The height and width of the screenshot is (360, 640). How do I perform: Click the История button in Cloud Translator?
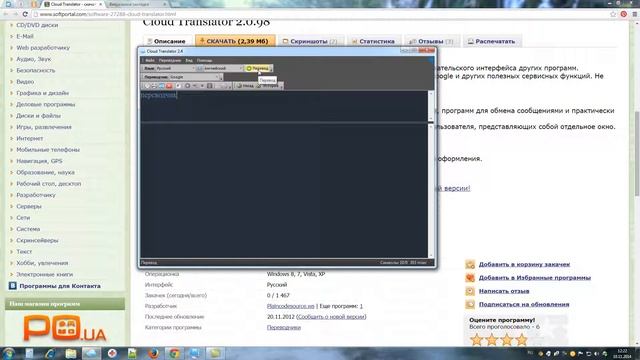[268, 86]
